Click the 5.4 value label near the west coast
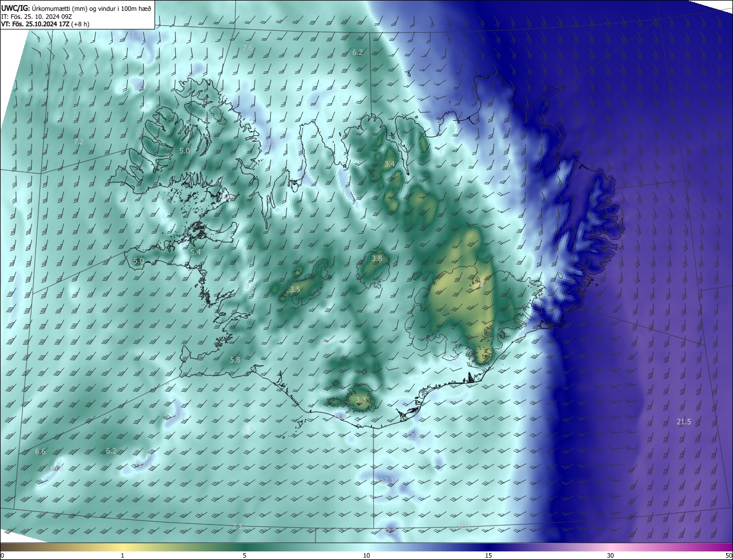 tap(195, 252)
